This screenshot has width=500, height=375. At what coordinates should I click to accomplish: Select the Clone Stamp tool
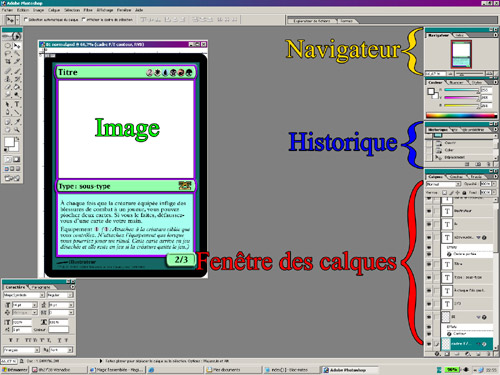tap(8, 79)
